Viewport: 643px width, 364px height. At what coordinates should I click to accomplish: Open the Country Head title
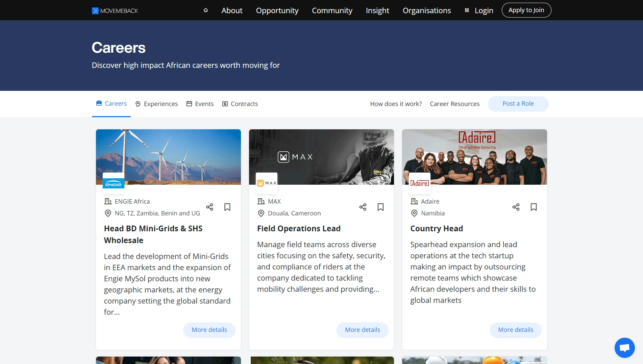pyautogui.click(x=437, y=229)
